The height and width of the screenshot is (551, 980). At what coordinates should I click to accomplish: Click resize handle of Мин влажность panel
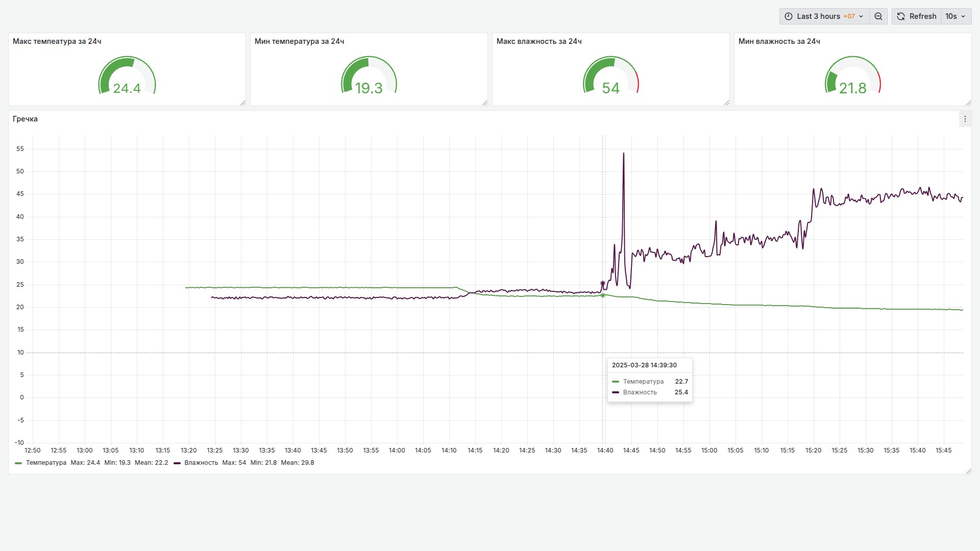[x=969, y=103]
